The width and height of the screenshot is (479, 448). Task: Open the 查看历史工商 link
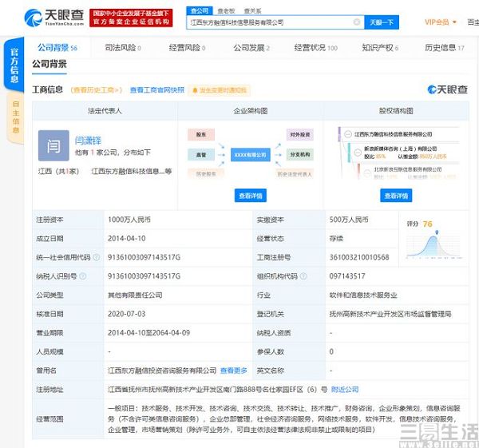click(97, 90)
